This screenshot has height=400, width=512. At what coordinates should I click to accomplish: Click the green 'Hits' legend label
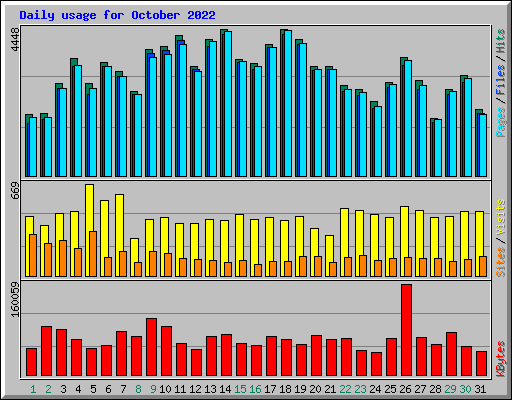(x=501, y=41)
